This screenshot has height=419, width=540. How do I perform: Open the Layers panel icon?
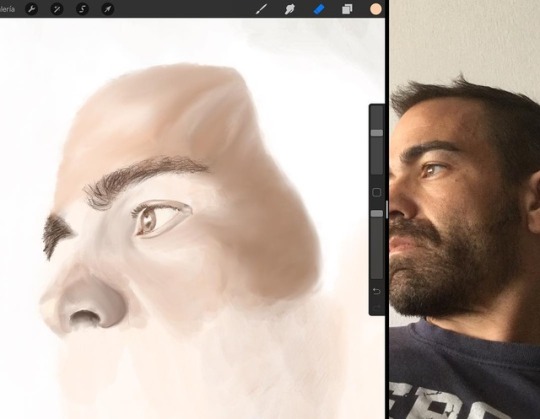click(x=347, y=9)
